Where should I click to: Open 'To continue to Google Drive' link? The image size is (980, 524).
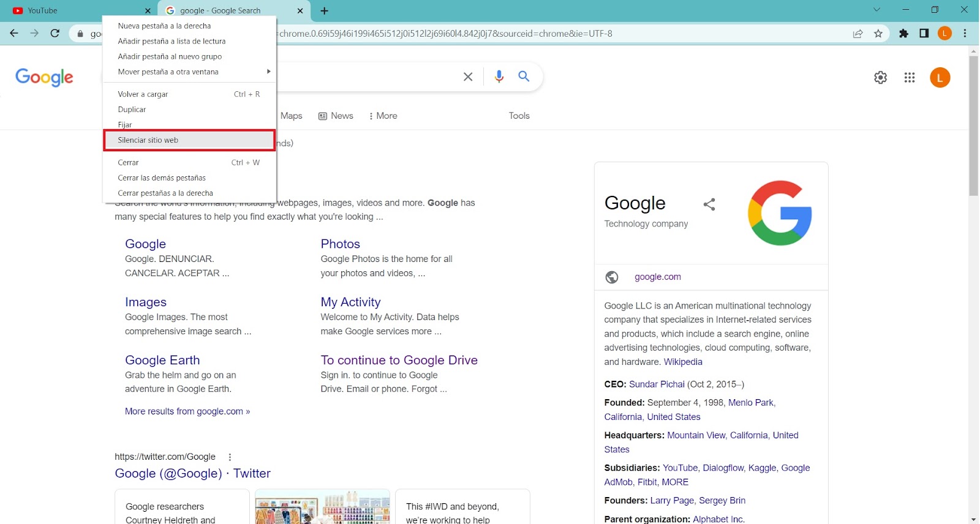pos(399,361)
